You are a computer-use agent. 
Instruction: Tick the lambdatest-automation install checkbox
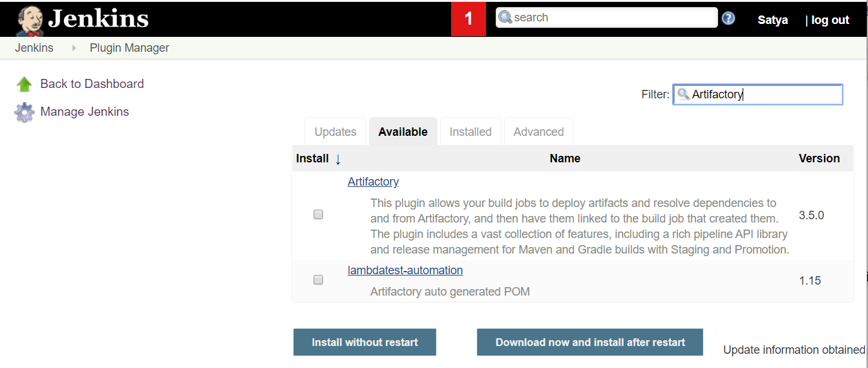pos(318,280)
